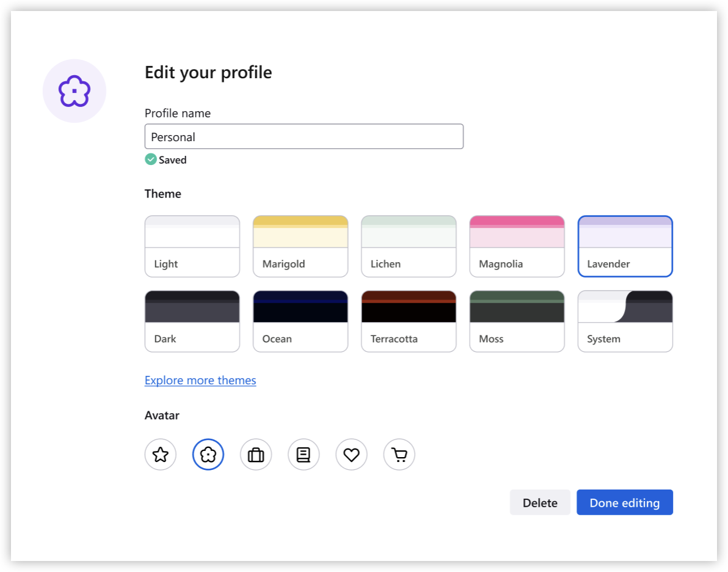Apply the Terracotta theme
This screenshot has height=572, width=728.
[408, 321]
